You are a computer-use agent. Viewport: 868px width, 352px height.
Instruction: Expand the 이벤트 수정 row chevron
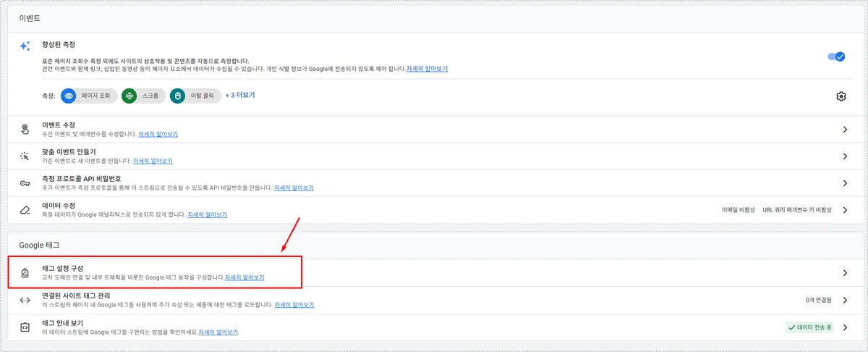click(844, 130)
